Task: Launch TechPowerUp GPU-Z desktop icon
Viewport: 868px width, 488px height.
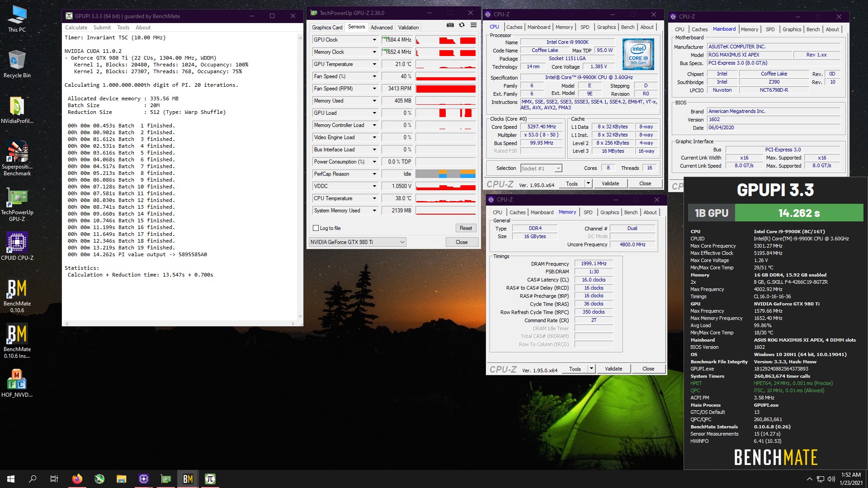Action: point(17,204)
